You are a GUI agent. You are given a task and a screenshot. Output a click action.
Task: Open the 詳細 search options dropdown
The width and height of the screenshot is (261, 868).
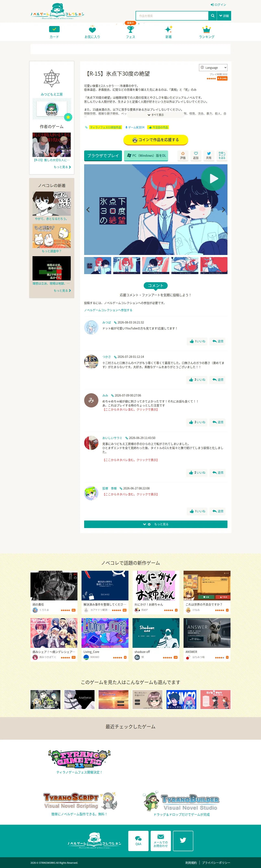point(224,16)
